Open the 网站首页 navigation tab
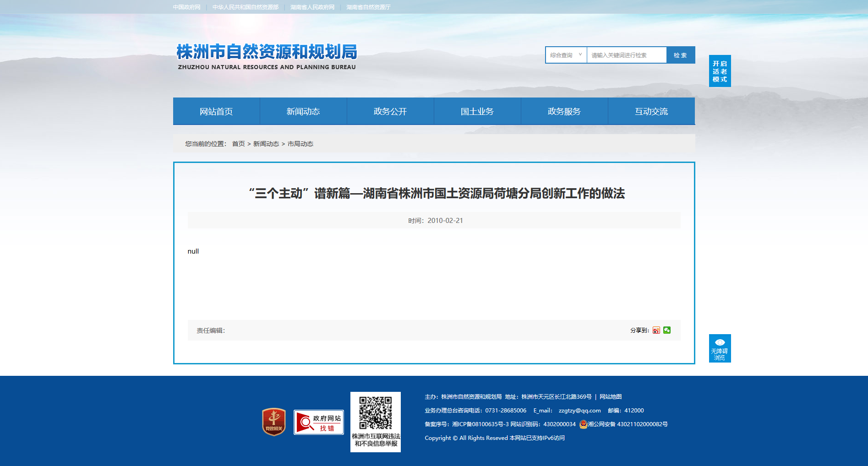The image size is (868, 466). 216,111
